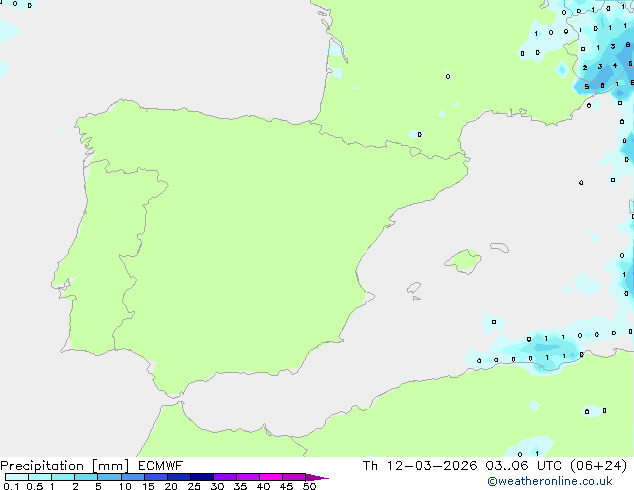Click the 5–10 mm legend swatch

click(109, 477)
